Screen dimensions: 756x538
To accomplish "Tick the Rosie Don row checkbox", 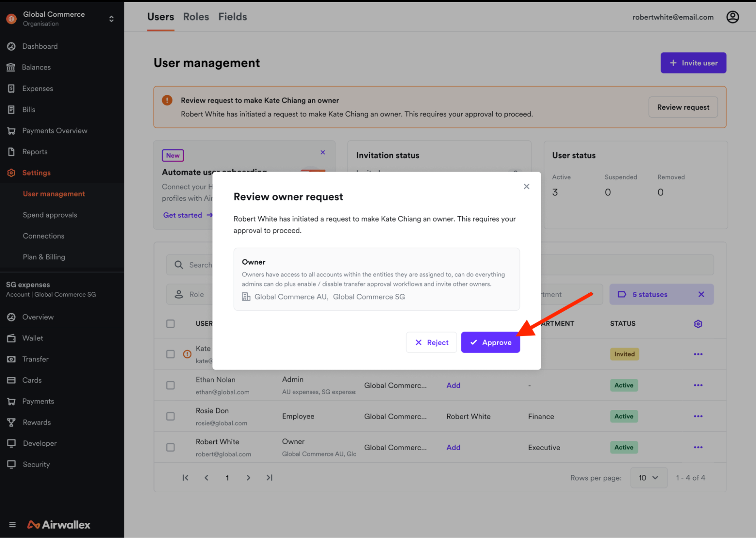I will [x=171, y=416].
